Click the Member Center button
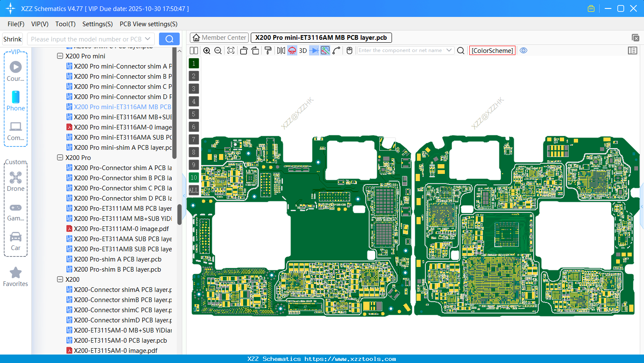 219,37
